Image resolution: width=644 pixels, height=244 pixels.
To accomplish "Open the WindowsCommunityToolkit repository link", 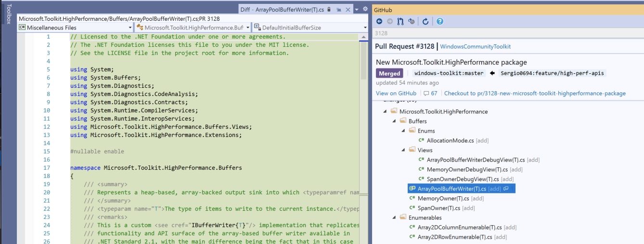I will [x=476, y=46].
